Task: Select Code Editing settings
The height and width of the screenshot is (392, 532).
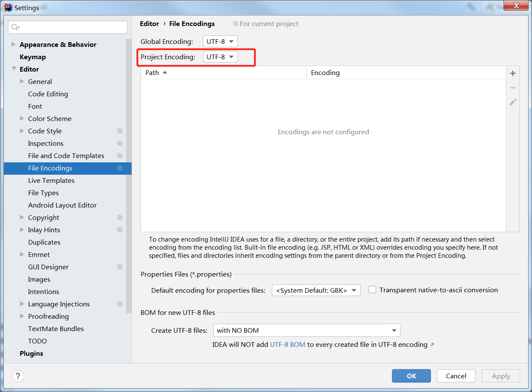Action: pyautogui.click(x=48, y=94)
